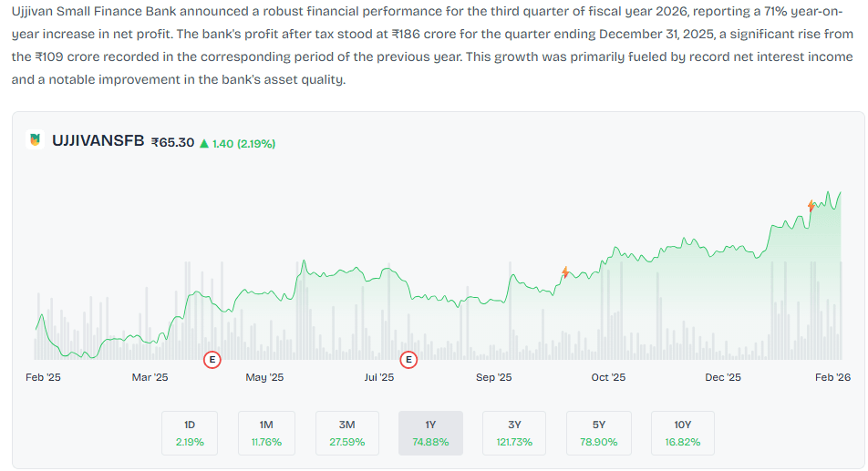Switch chart to 3Y range

(x=514, y=433)
